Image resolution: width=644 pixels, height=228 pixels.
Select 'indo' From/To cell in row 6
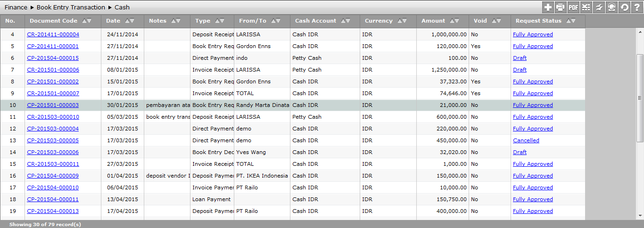coord(262,58)
